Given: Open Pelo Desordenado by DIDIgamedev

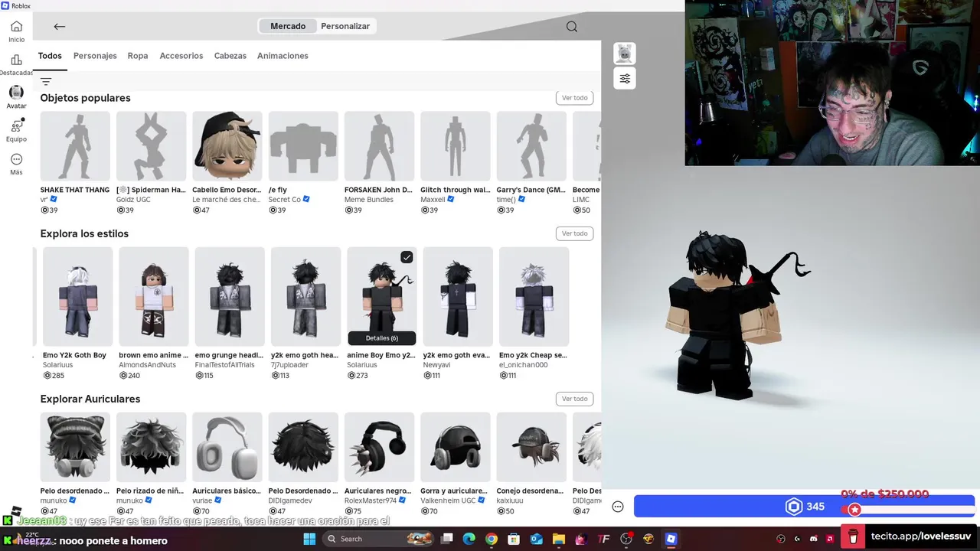Looking at the screenshot, I should [x=303, y=448].
